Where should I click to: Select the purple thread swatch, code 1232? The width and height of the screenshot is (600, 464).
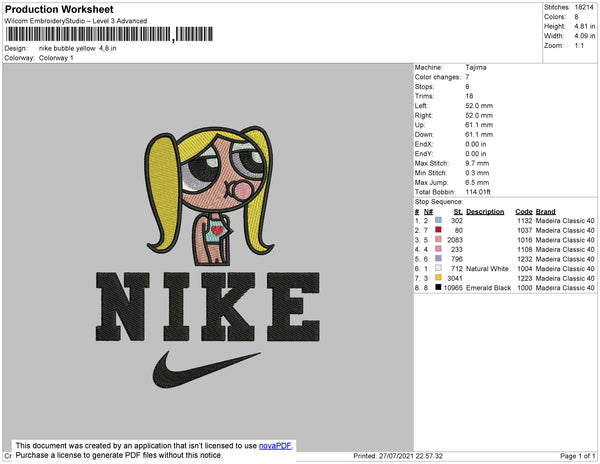point(438,259)
